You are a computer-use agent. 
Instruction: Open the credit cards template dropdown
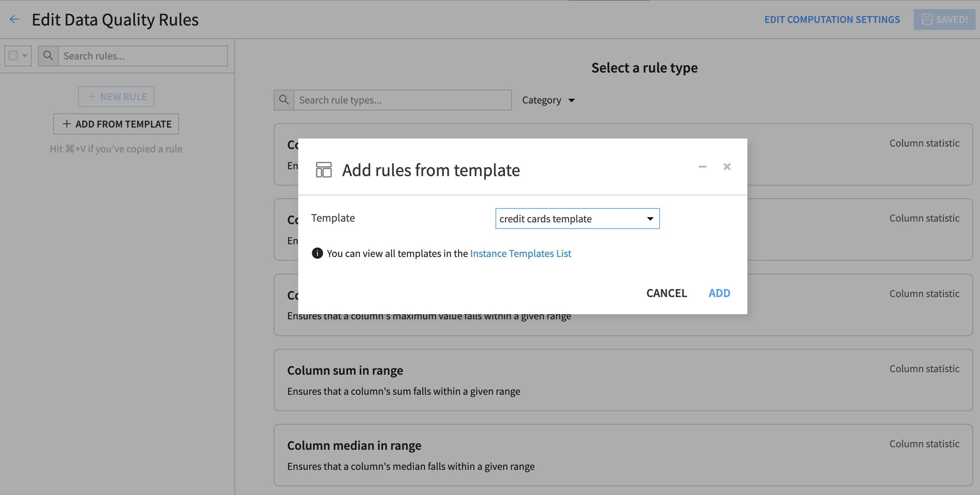click(x=577, y=219)
